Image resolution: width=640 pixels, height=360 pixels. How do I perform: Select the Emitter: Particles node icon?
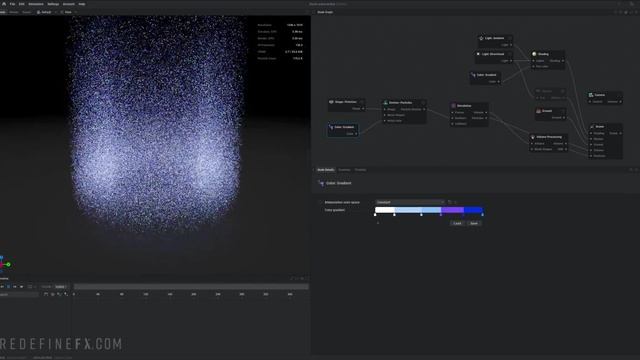coord(385,102)
